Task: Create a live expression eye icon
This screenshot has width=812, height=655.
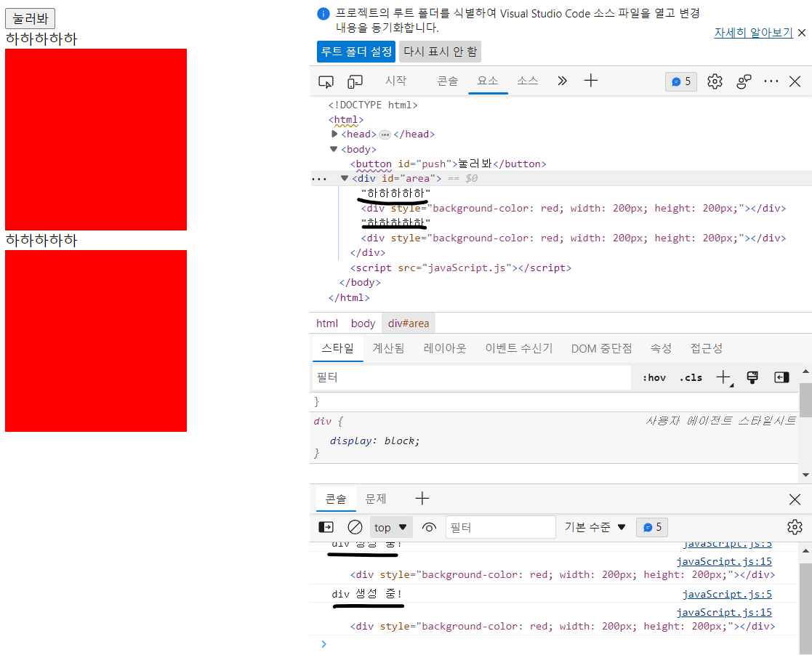Action: tap(429, 528)
